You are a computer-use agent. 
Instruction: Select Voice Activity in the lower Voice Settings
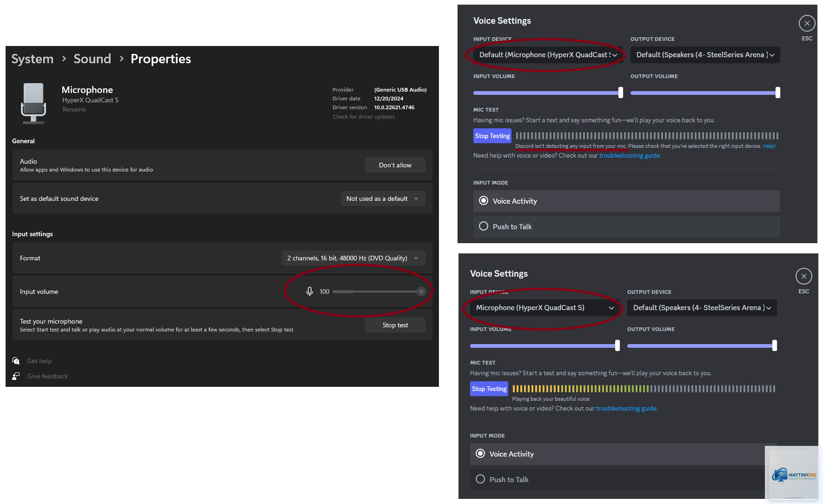(624, 454)
